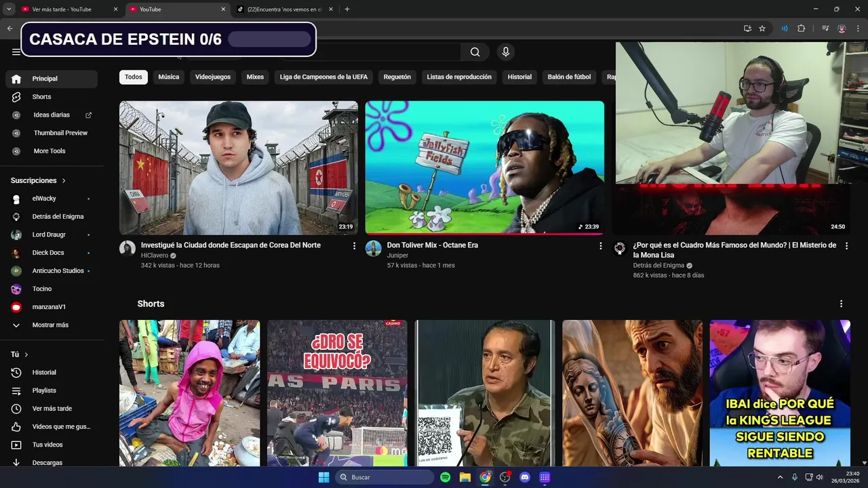Image resolution: width=868 pixels, height=488 pixels.
Task: Open Ver más tarde list
Action: [52, 409]
